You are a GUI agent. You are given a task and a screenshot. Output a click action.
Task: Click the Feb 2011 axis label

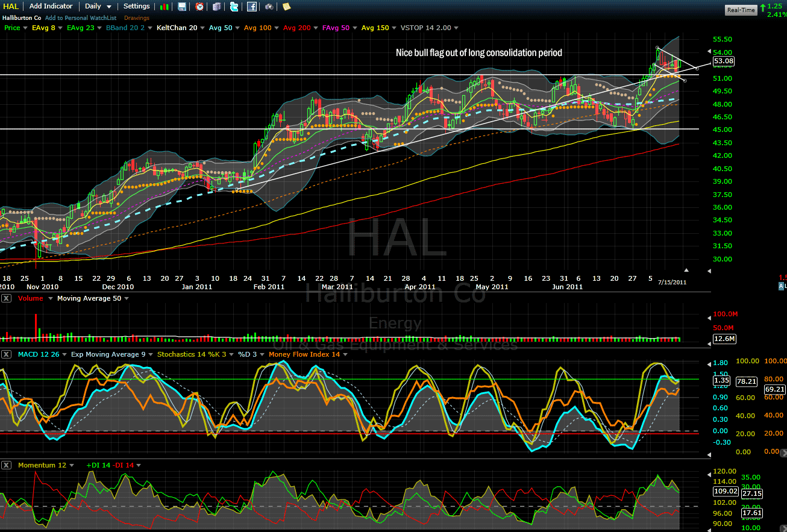click(269, 287)
